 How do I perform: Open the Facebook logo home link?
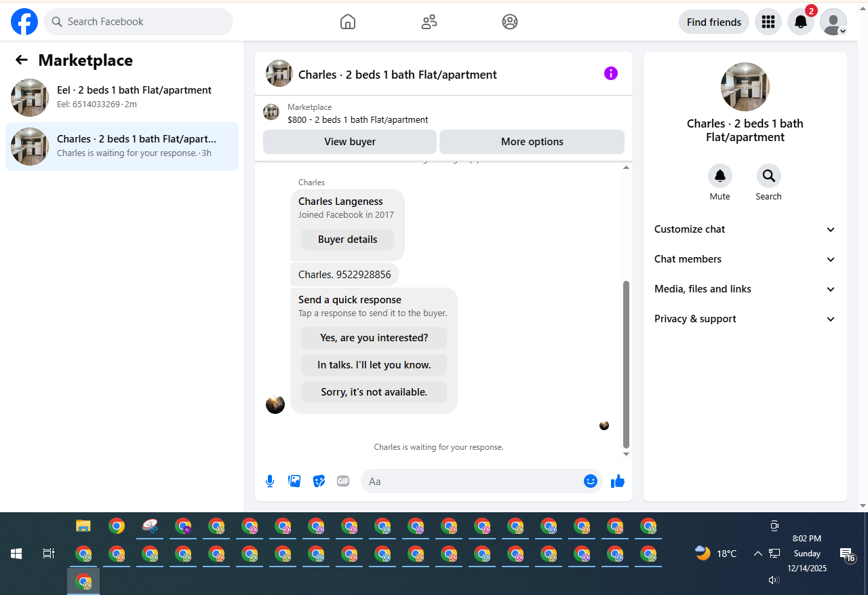[24, 22]
